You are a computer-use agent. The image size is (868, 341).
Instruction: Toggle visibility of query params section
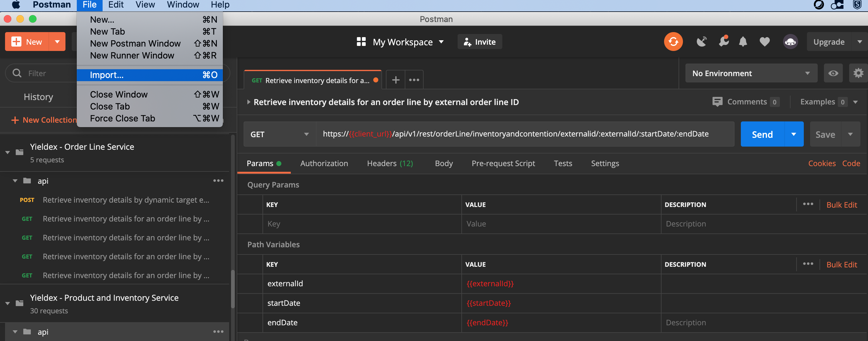[x=273, y=184]
